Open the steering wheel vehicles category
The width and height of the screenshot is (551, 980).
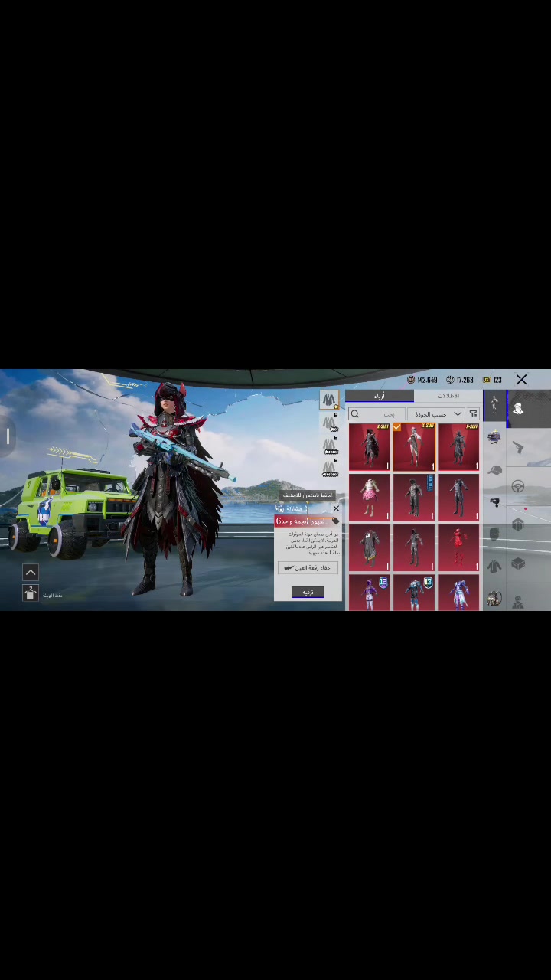(518, 486)
